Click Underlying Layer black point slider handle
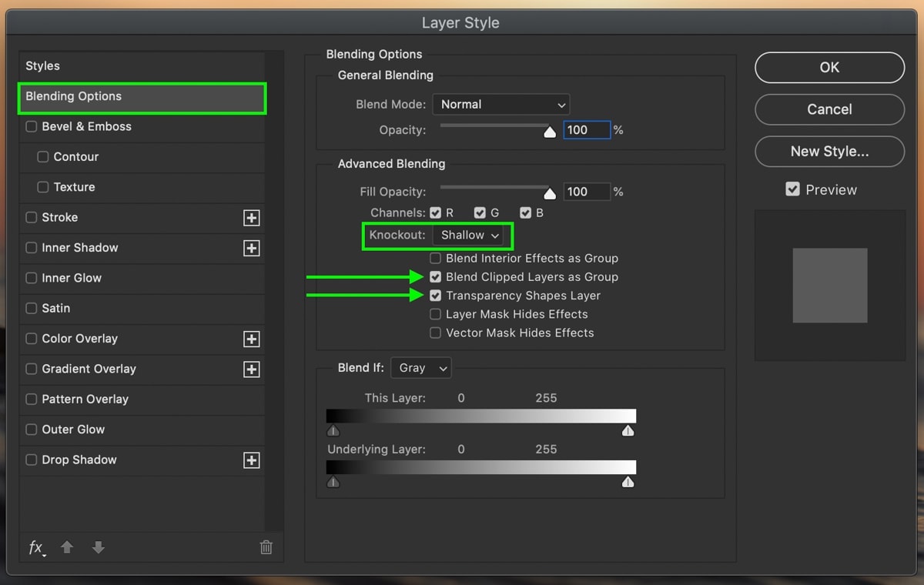This screenshot has width=924, height=585. pyautogui.click(x=333, y=482)
